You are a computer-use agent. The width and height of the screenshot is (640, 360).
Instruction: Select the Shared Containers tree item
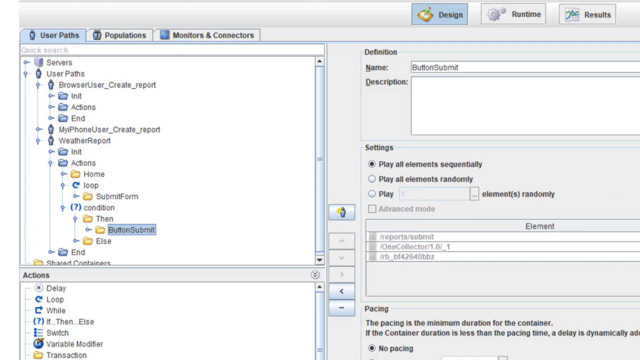78,263
